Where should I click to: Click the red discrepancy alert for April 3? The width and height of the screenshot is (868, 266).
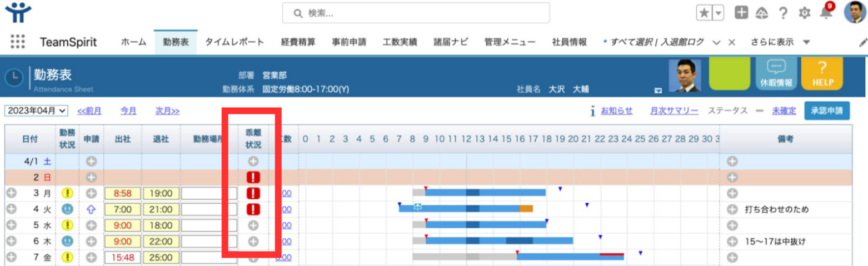[253, 193]
